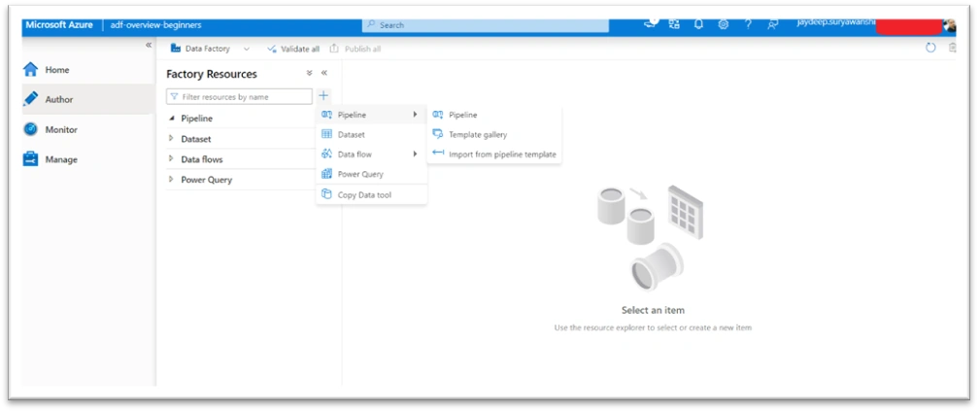Screen dimensions: 980x412
Task: Expand the Power Query tree node
Action: pos(171,180)
